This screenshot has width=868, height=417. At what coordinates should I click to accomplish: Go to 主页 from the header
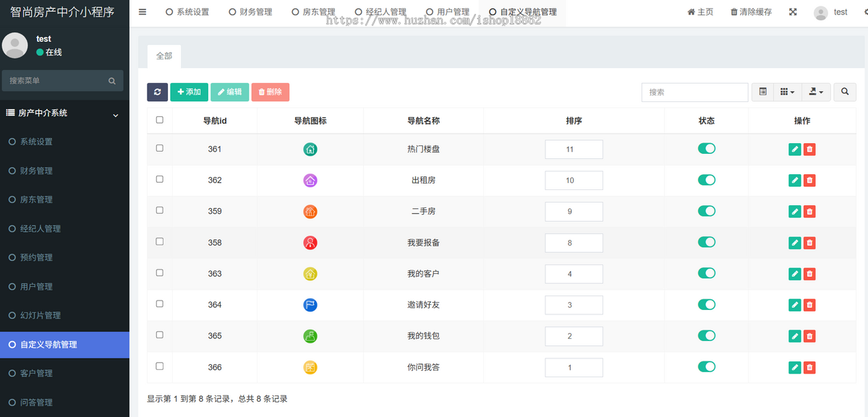coord(699,12)
